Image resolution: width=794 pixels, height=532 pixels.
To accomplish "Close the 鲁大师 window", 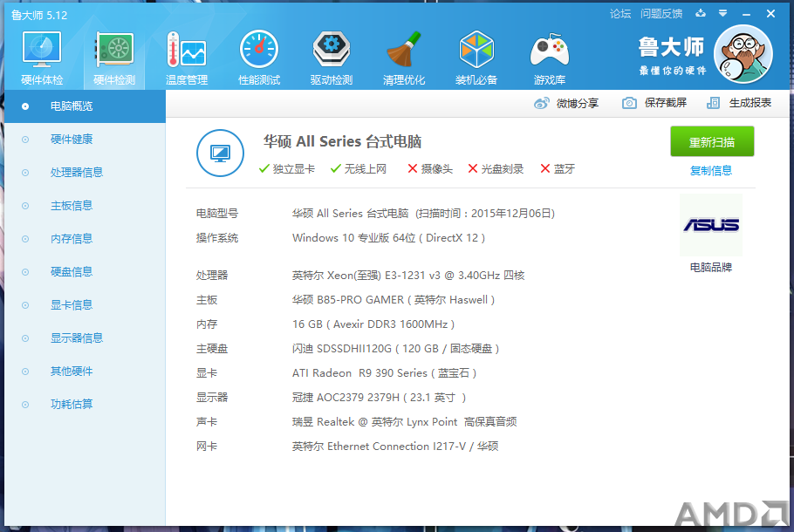I will (x=770, y=14).
